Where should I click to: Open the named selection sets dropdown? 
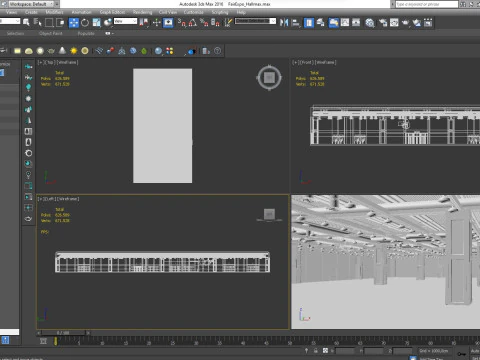[255, 21]
